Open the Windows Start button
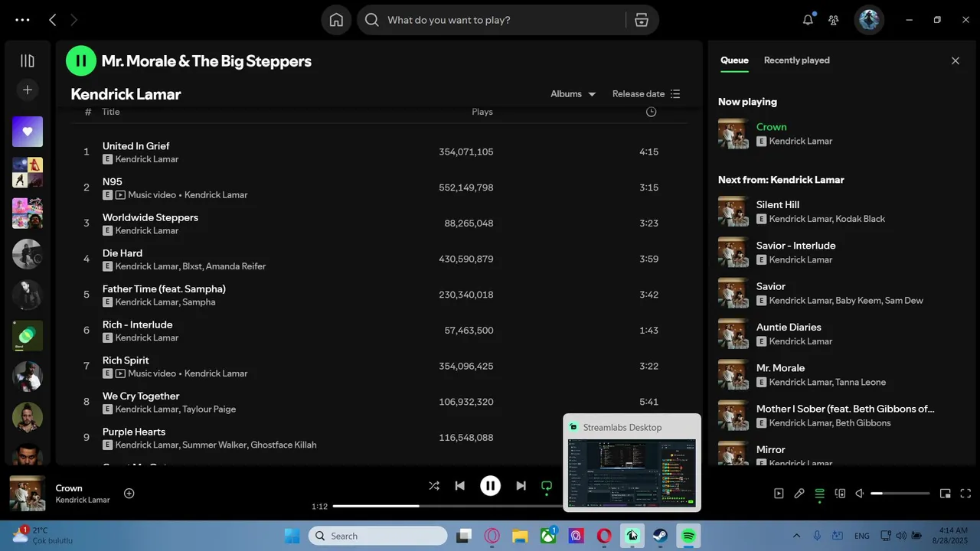This screenshot has width=980, height=551. click(292, 536)
